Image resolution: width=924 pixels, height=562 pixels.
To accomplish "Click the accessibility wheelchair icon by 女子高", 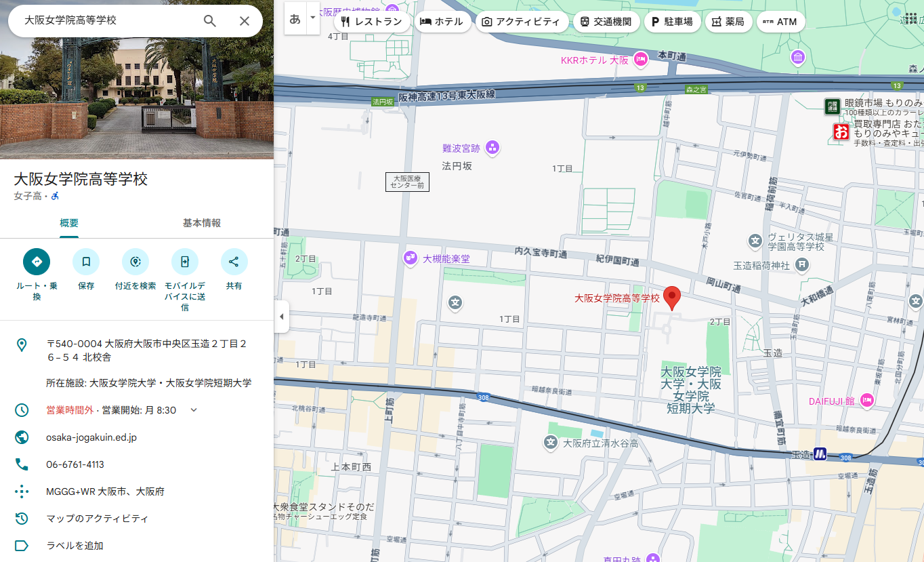I will pos(55,196).
